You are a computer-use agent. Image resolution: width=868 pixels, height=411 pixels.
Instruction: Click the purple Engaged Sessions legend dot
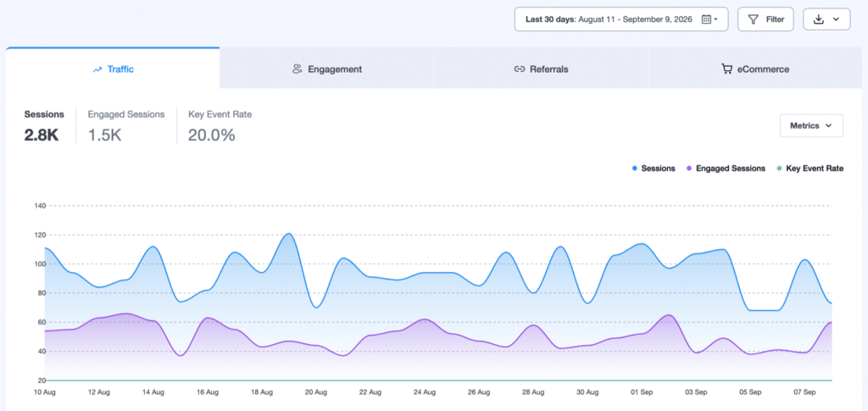689,168
